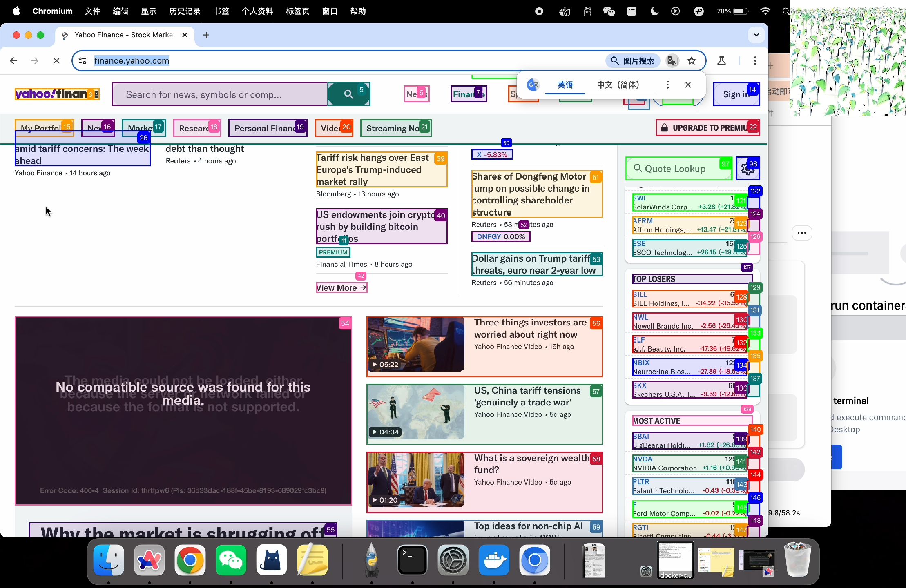The image size is (906, 588).
Task: Focus the news and symbols search field
Action: pyautogui.click(x=220, y=94)
